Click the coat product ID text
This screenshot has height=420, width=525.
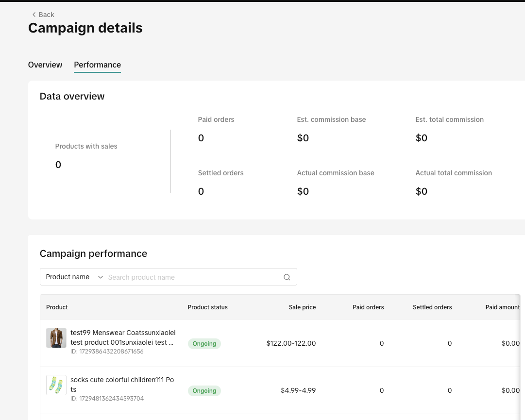coord(107,352)
